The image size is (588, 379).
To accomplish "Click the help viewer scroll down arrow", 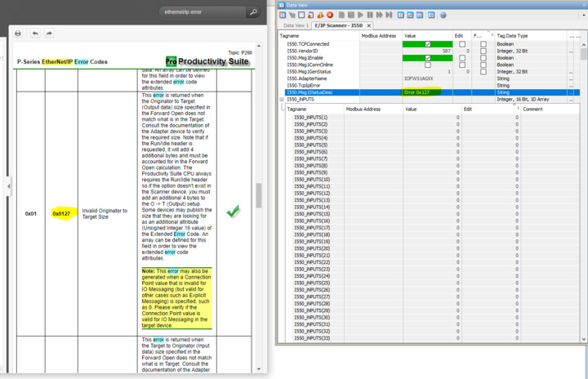I will pos(259,369).
